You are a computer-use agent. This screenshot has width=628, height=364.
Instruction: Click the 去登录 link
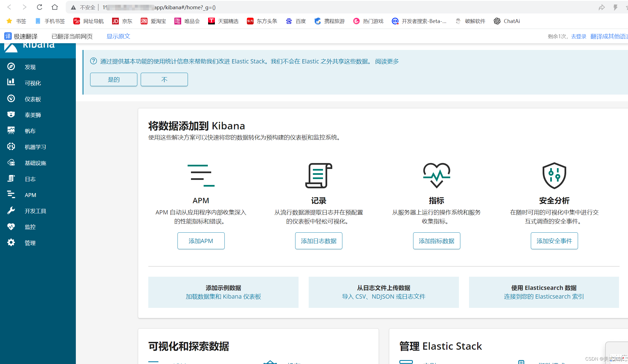pos(579,36)
